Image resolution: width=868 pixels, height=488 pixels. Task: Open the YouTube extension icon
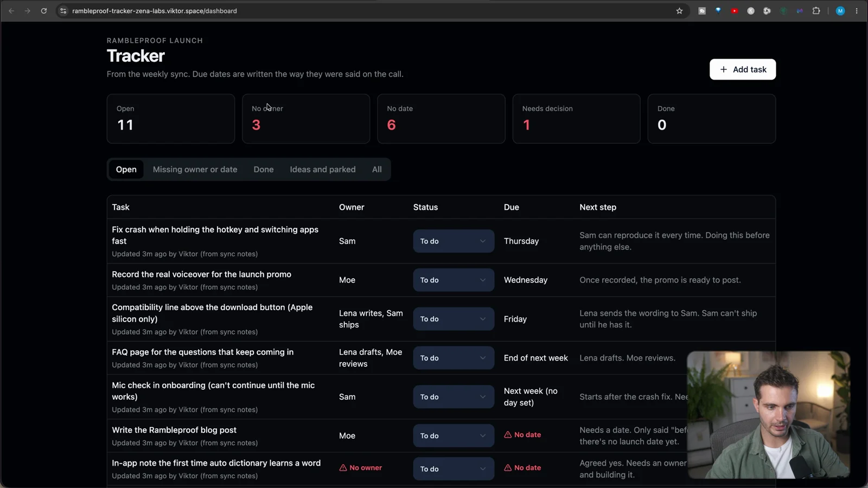(x=735, y=11)
